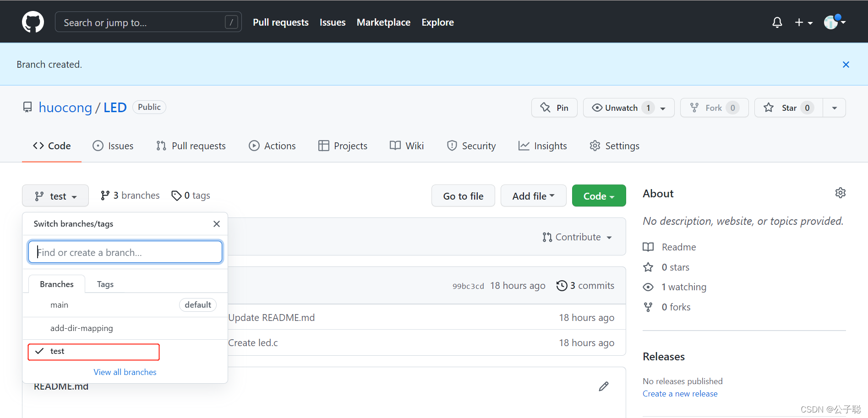Open the Security tab
Image resolution: width=868 pixels, height=418 pixels.
[x=471, y=146]
